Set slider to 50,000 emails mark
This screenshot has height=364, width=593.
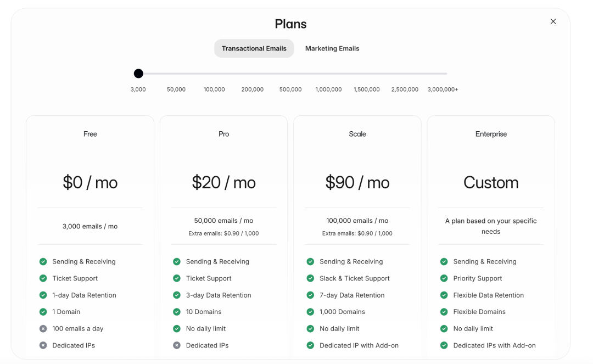pyautogui.click(x=176, y=89)
